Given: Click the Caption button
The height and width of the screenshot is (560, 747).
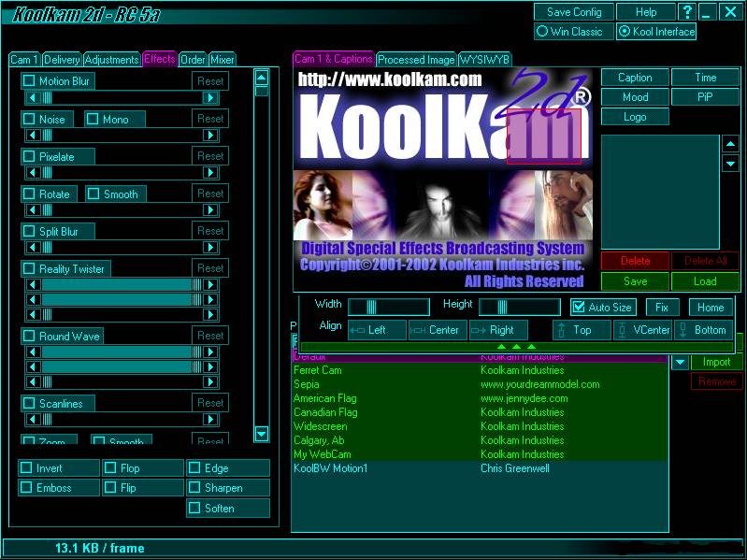Looking at the screenshot, I should point(635,78).
